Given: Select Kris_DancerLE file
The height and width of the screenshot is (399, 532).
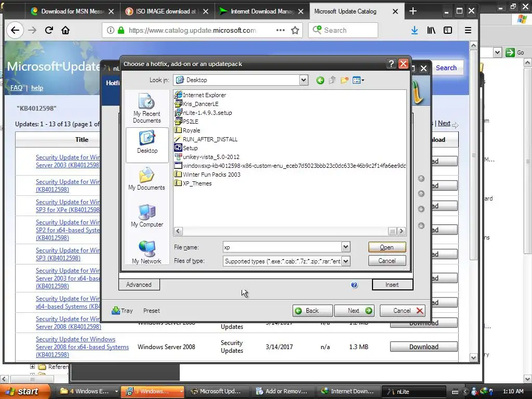Looking at the screenshot, I should tap(196, 104).
